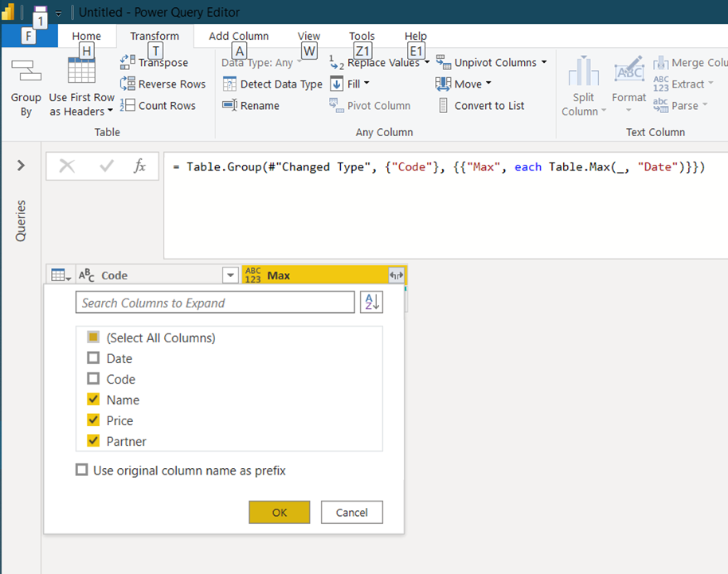Click the Replace Values icon
This screenshot has width=728, height=574.
tap(337, 62)
